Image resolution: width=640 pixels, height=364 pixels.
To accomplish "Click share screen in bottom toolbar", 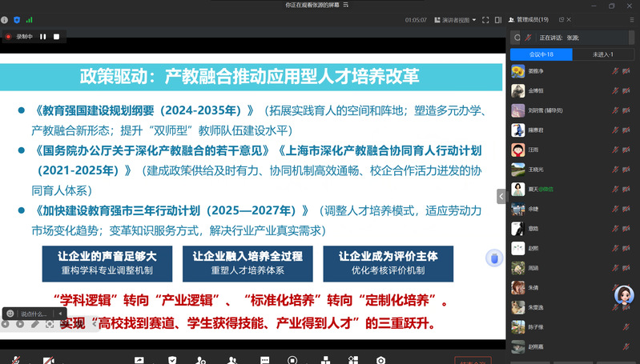I will [x=139, y=360].
